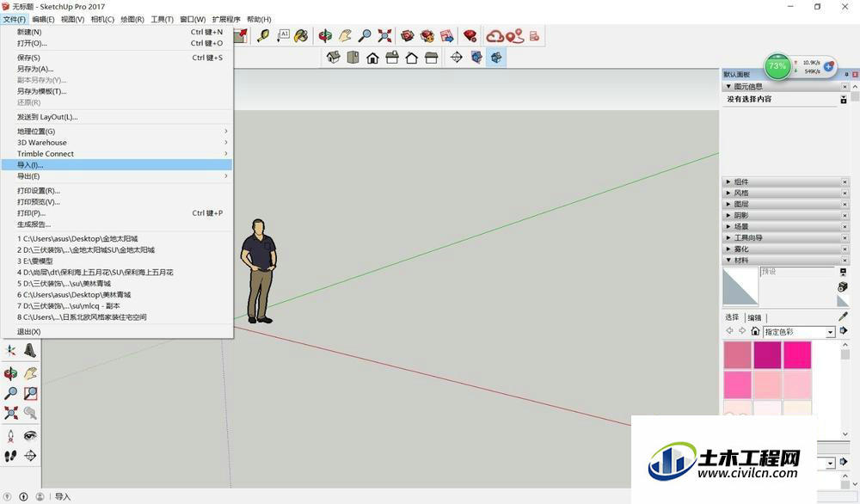Image resolution: width=860 pixels, height=504 pixels.
Task: Click the Previous view icon in left toolbar
Action: (30, 413)
